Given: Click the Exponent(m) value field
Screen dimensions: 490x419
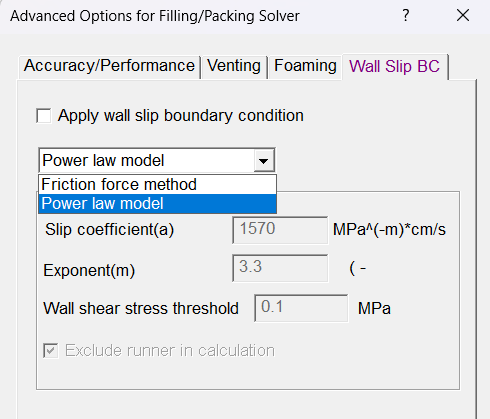Looking at the screenshot, I should tap(280, 268).
